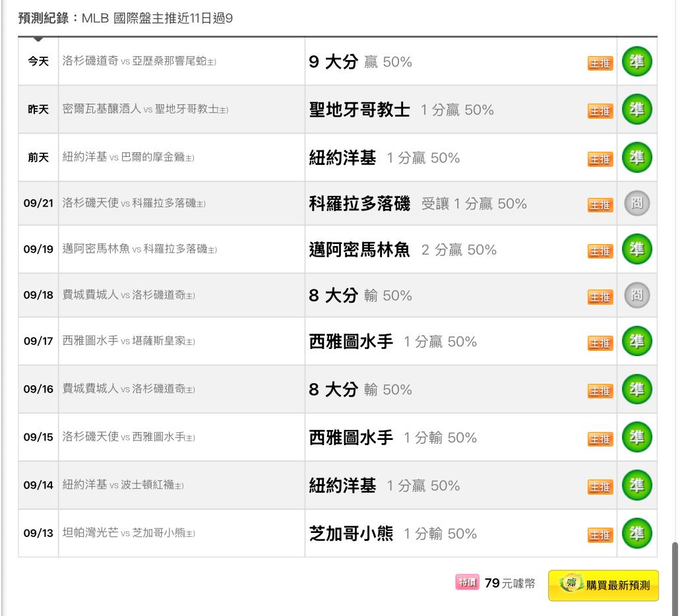Click the 主推 badge in the 09/18 row
The height and width of the screenshot is (616, 684).
(600, 297)
